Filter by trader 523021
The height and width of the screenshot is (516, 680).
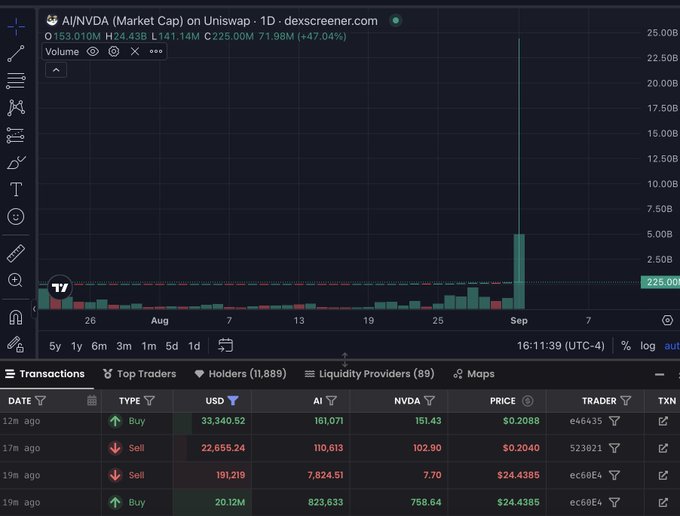click(x=614, y=448)
